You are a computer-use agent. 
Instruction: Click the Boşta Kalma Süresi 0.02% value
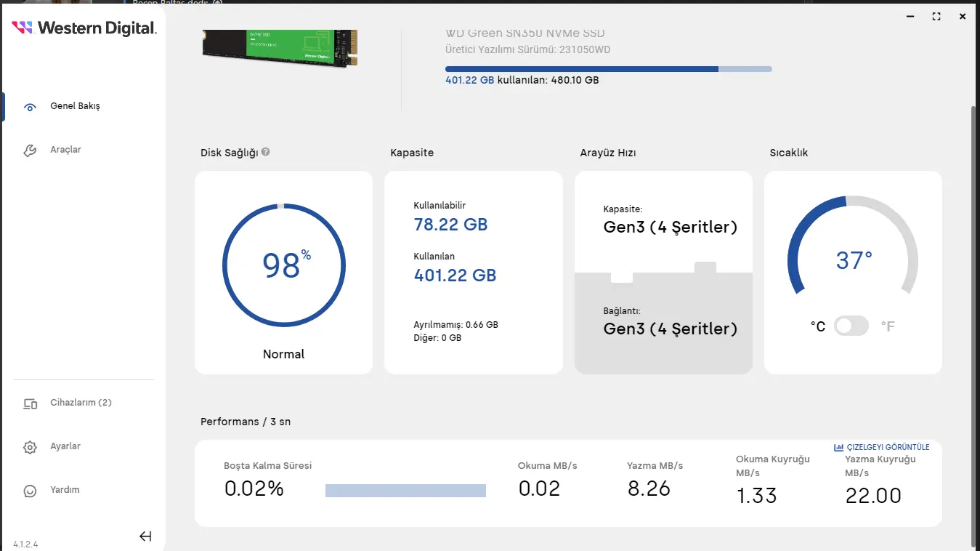[254, 489]
